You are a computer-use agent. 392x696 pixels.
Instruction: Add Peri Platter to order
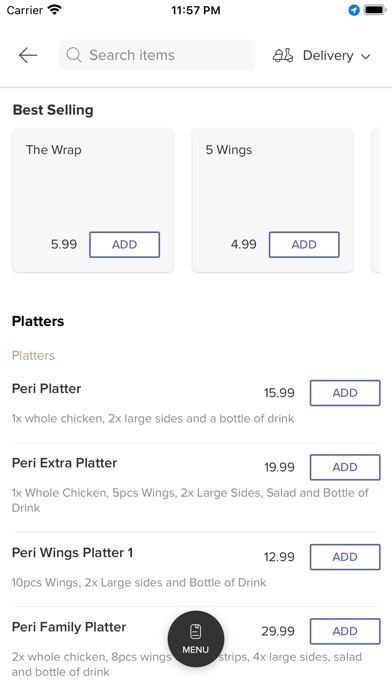[x=345, y=393]
